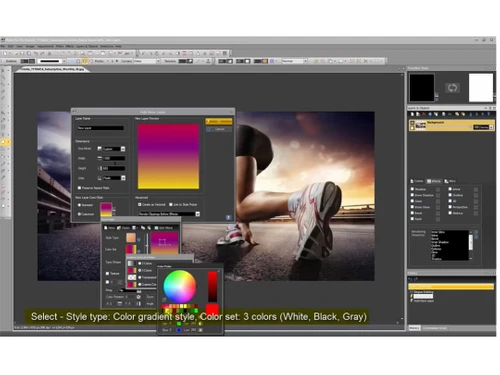Click the Height value field
500x375 pixels.
click(x=114, y=168)
